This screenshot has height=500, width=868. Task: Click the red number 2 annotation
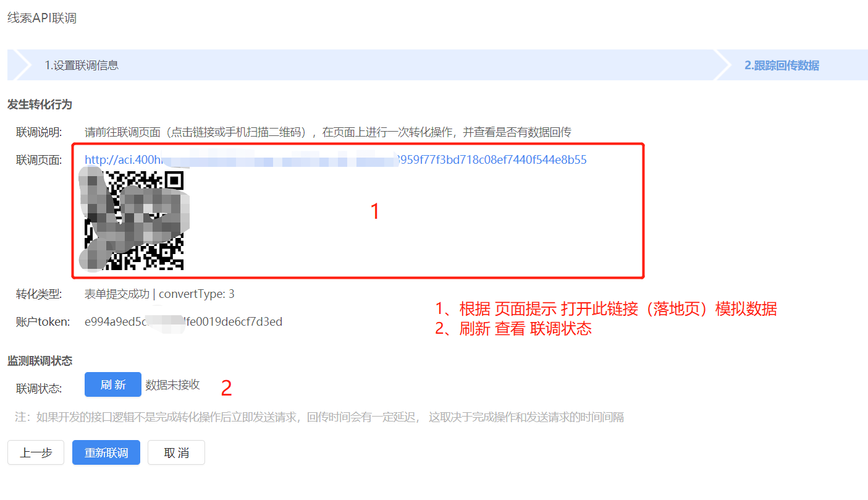tap(226, 388)
